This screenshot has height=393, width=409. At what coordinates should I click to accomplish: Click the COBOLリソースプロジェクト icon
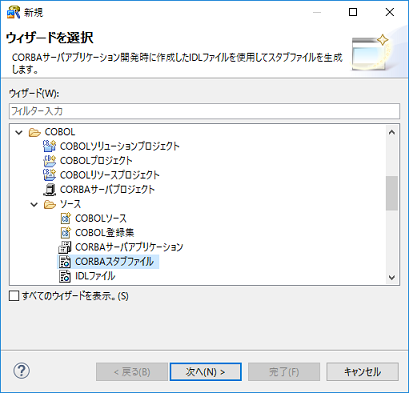pos(49,175)
